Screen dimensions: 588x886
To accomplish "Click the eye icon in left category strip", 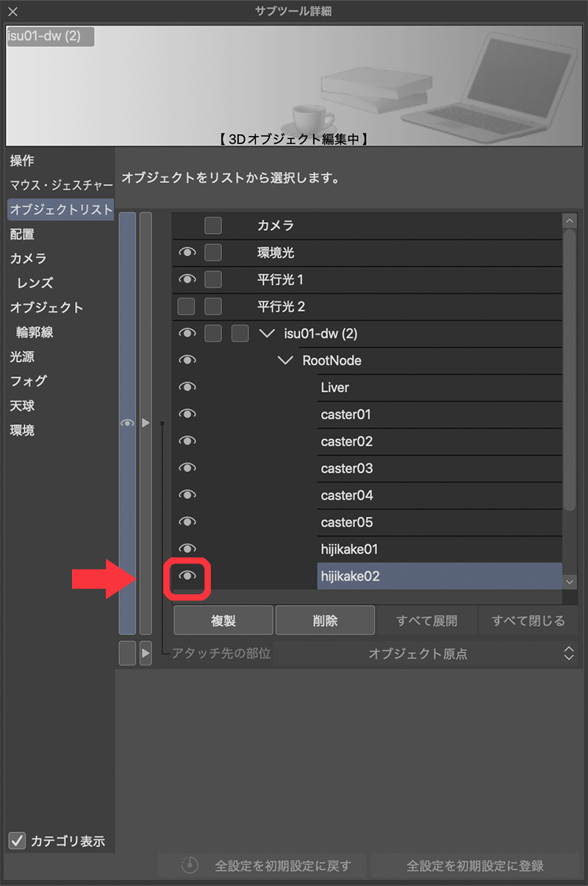I will point(127,424).
